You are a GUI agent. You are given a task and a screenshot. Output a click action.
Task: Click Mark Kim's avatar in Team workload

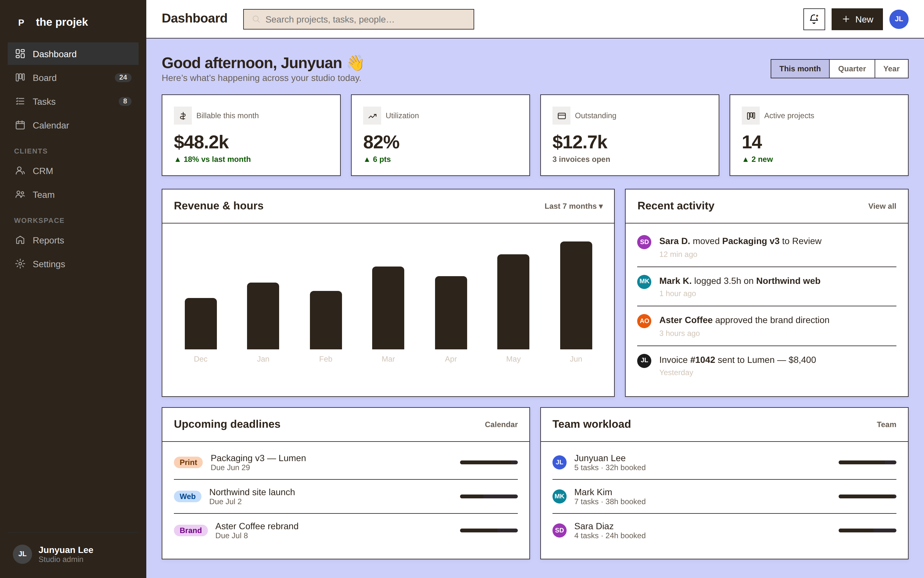[559, 496]
